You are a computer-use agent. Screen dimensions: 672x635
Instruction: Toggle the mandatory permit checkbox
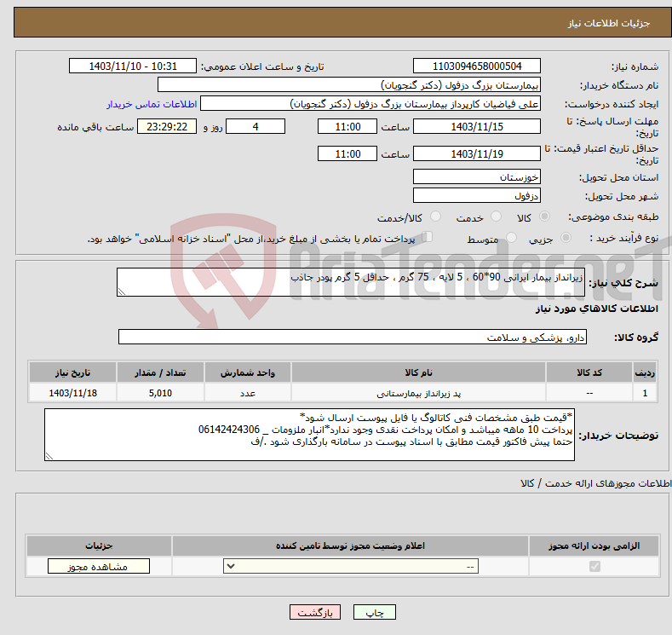click(x=594, y=566)
